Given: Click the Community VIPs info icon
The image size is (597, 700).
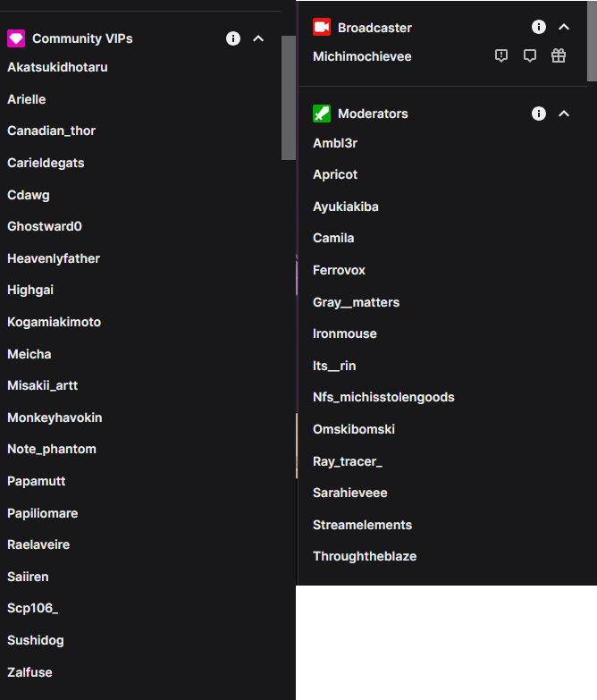Looking at the screenshot, I should 233,38.
